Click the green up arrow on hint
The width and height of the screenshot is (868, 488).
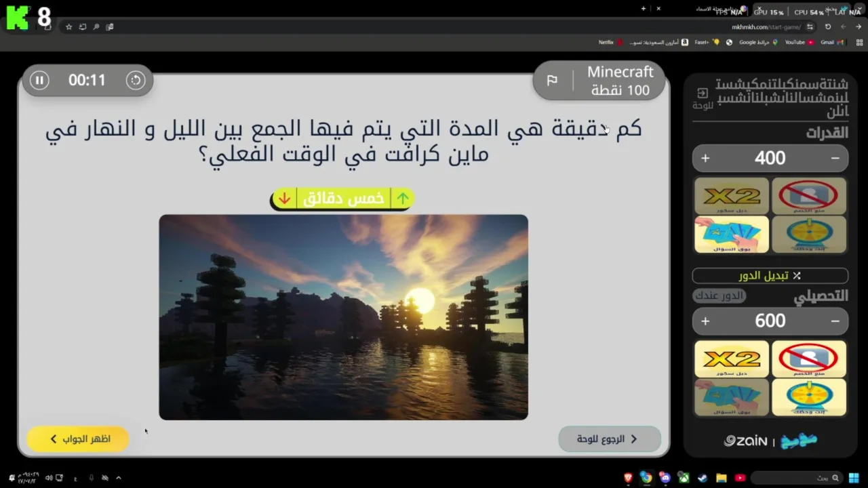[x=403, y=198]
